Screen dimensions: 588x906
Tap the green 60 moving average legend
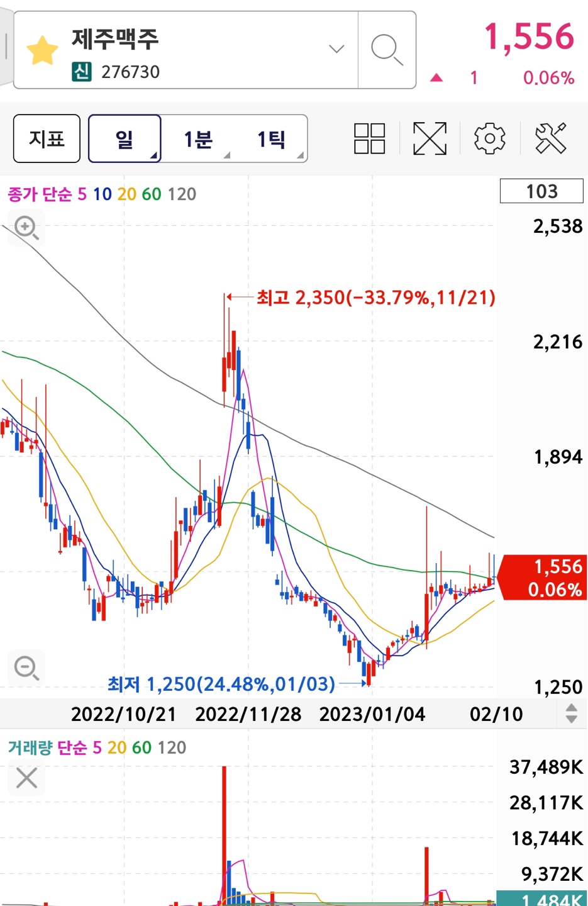coord(152,194)
